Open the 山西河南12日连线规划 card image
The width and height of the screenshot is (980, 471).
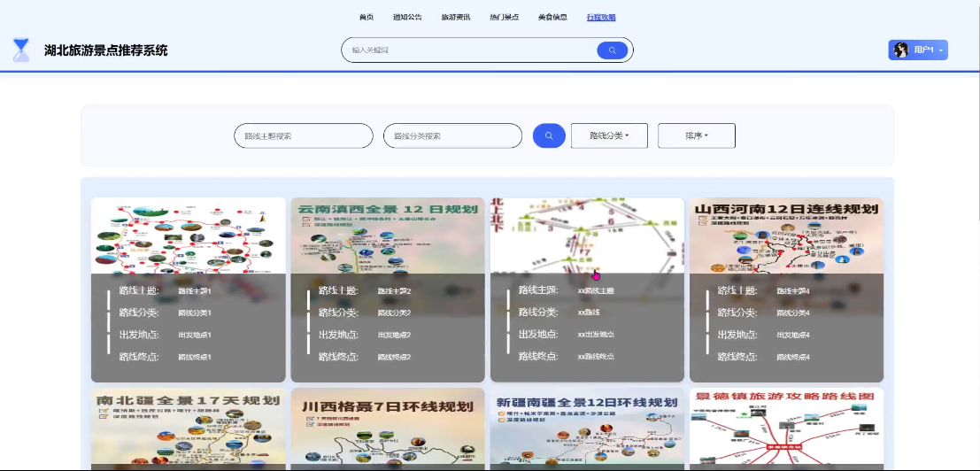pos(786,235)
